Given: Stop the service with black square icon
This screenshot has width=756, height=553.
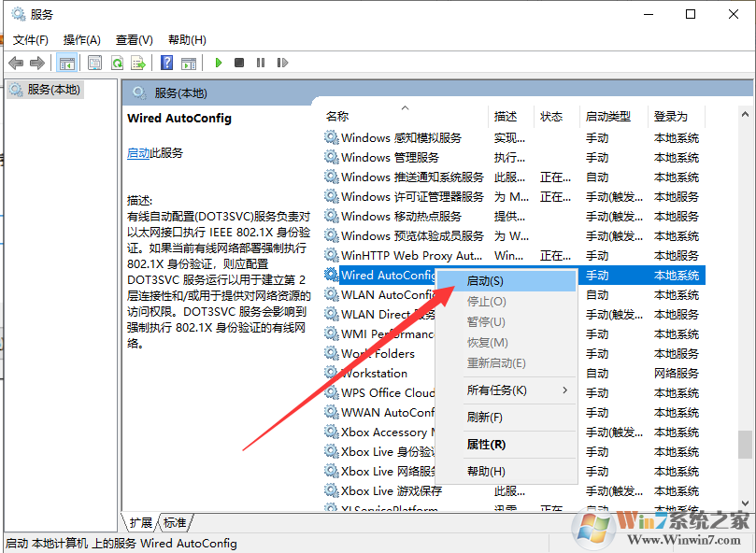Looking at the screenshot, I should click(x=239, y=62).
